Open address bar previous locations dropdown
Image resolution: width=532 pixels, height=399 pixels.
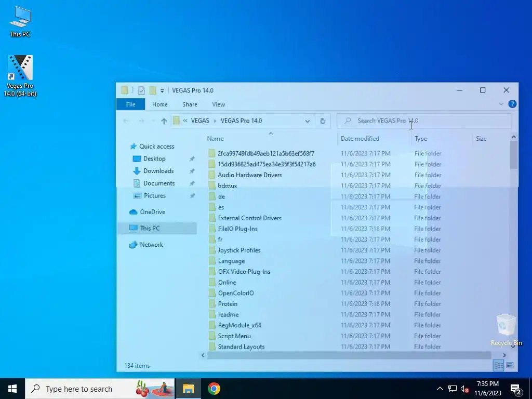tap(308, 121)
